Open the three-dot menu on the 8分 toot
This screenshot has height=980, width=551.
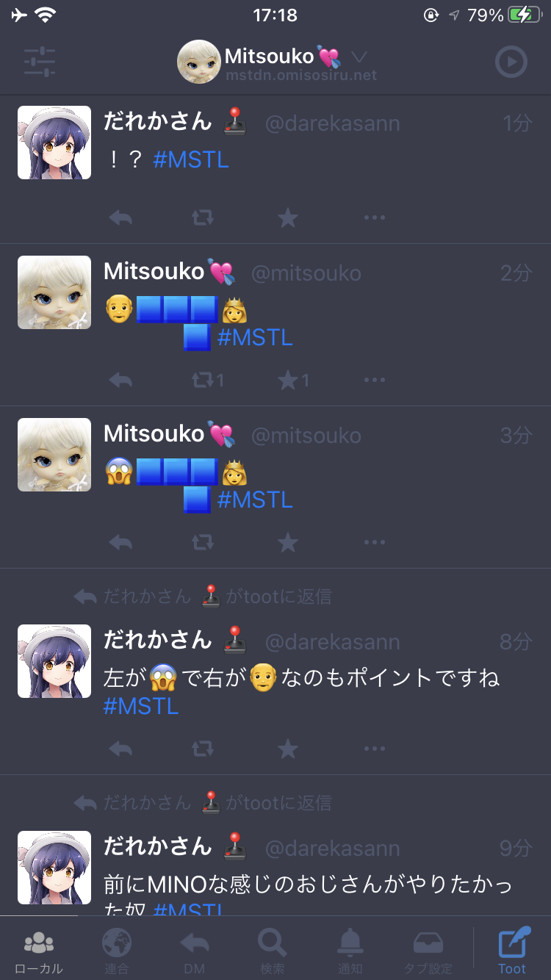[375, 749]
